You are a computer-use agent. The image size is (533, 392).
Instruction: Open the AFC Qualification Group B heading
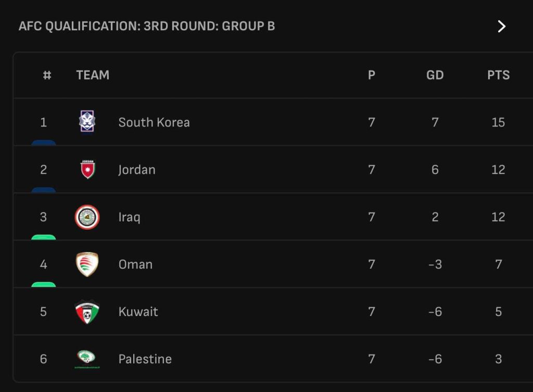pyautogui.click(x=147, y=27)
